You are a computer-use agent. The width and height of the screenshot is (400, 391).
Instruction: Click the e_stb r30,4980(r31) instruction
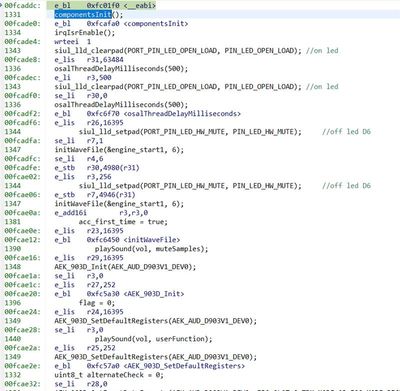pos(97,168)
